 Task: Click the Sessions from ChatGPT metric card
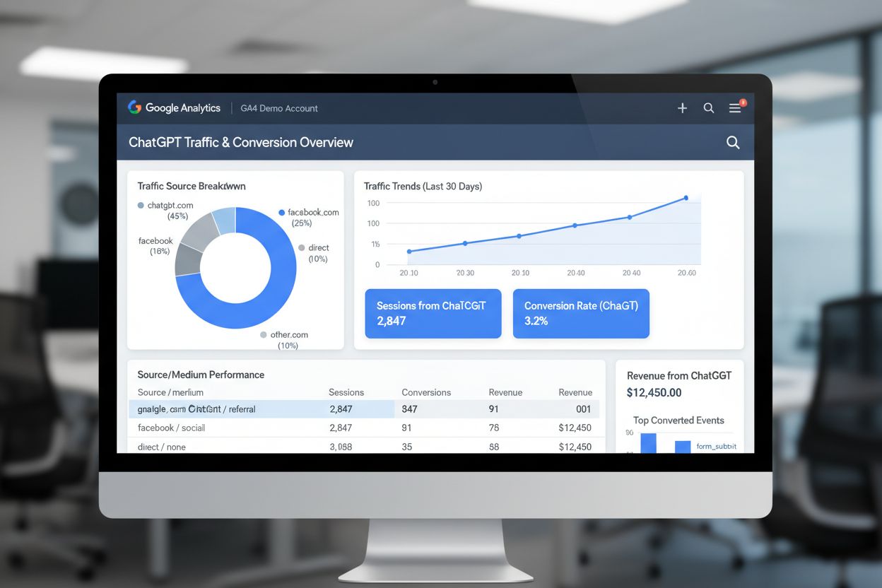[x=433, y=313]
